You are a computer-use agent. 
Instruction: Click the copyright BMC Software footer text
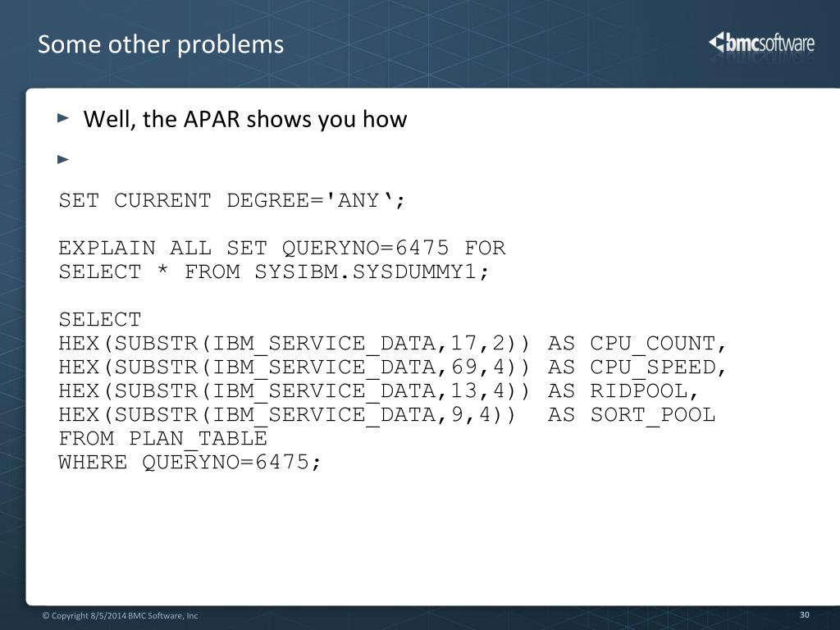click(x=120, y=615)
